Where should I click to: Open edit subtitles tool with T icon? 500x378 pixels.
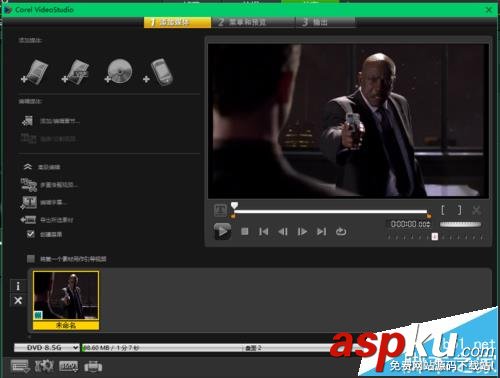pyautogui.click(x=44, y=202)
